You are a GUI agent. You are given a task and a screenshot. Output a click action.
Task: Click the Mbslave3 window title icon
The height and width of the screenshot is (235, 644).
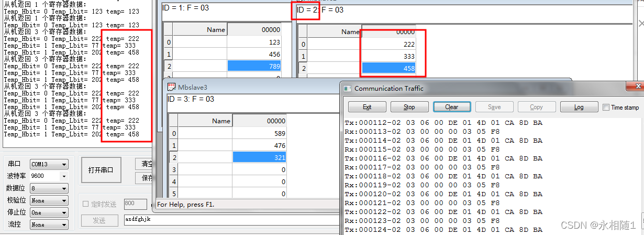pyautogui.click(x=171, y=87)
